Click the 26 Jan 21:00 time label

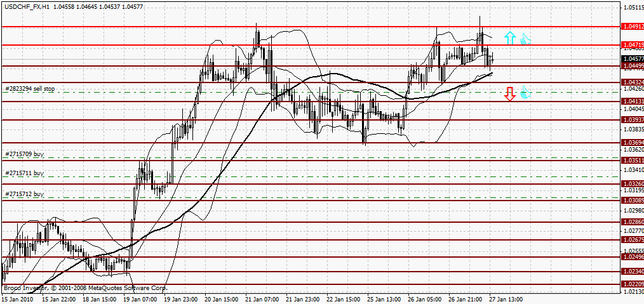[464, 300]
